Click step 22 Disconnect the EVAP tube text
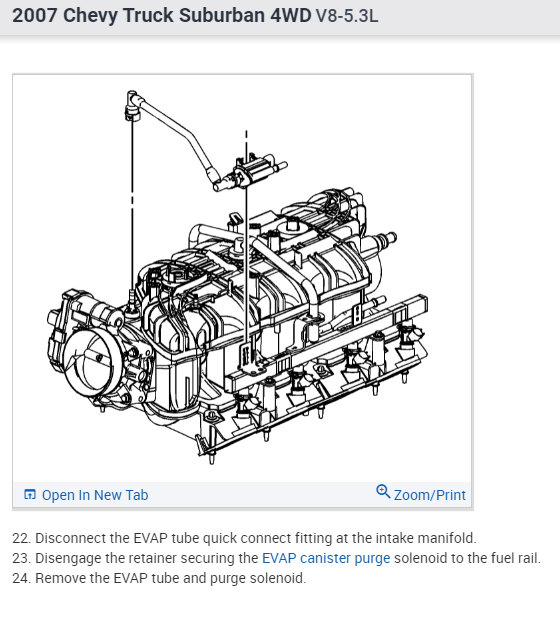 244,538
